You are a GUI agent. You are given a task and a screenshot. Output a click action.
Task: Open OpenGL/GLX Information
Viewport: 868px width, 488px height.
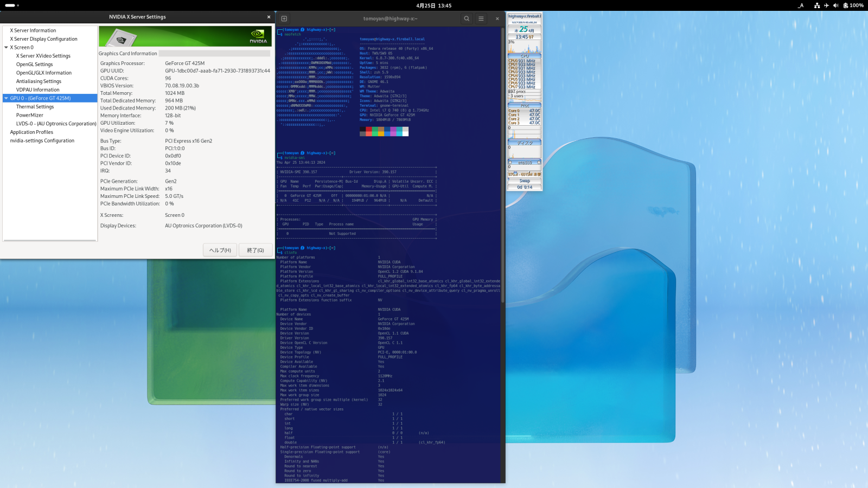coord(44,73)
